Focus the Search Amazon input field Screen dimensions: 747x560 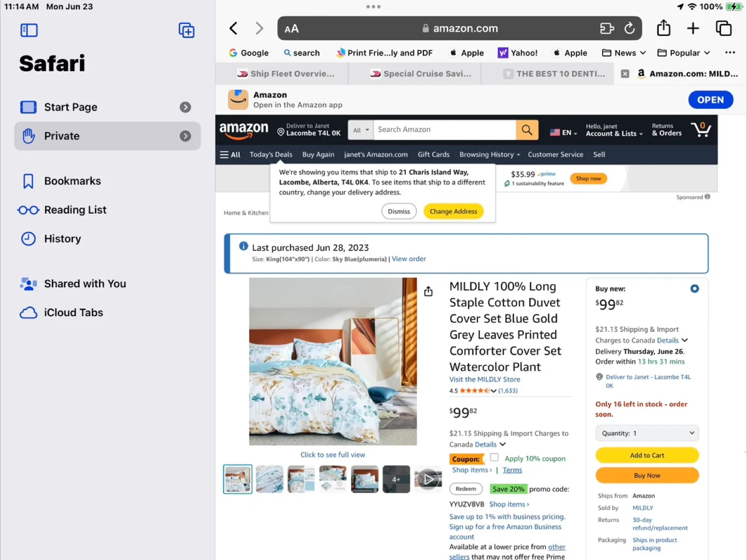tap(445, 130)
